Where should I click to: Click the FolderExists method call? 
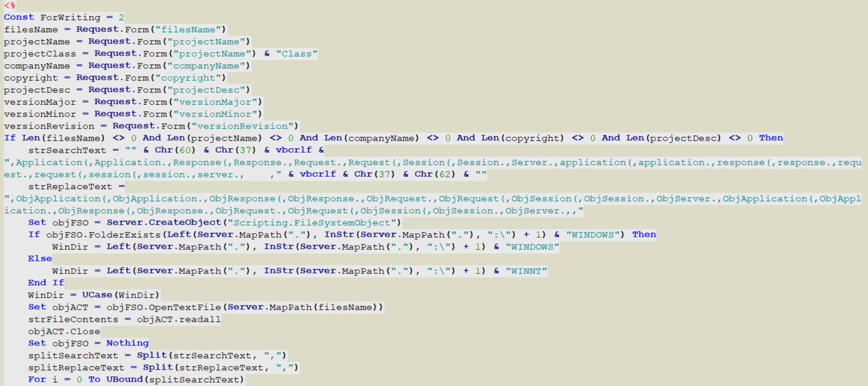(124, 235)
